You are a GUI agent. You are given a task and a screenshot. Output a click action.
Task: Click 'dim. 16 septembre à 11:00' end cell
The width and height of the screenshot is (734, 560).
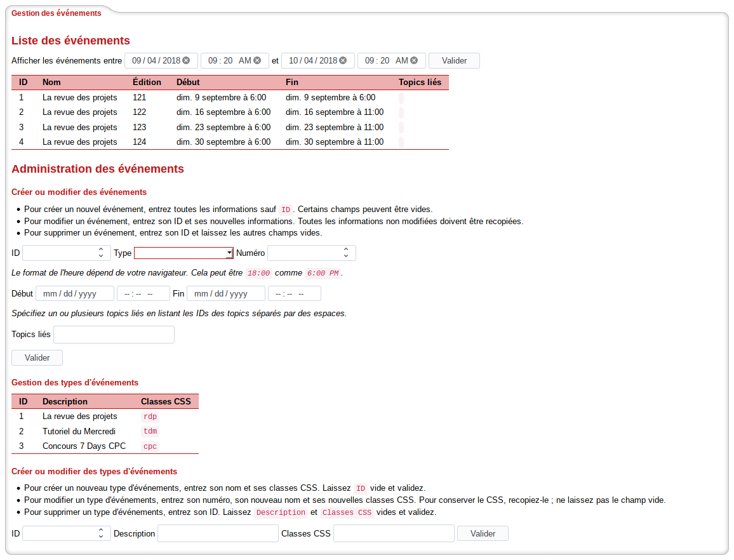pos(335,112)
